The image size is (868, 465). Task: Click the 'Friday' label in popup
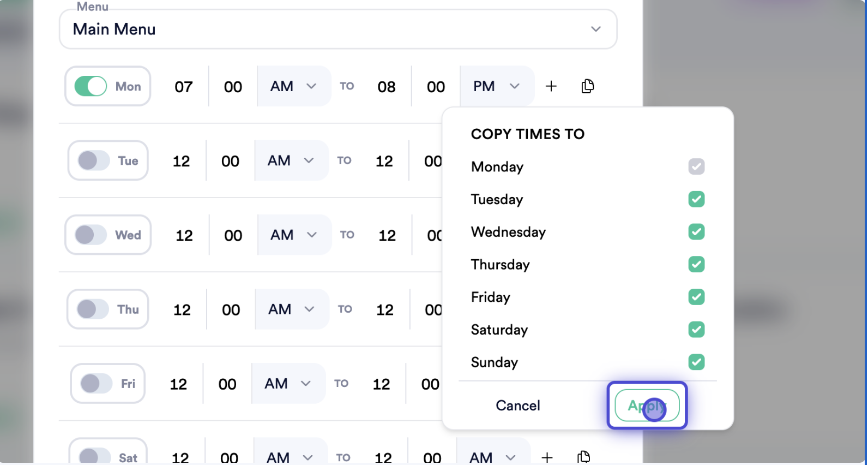[491, 297]
